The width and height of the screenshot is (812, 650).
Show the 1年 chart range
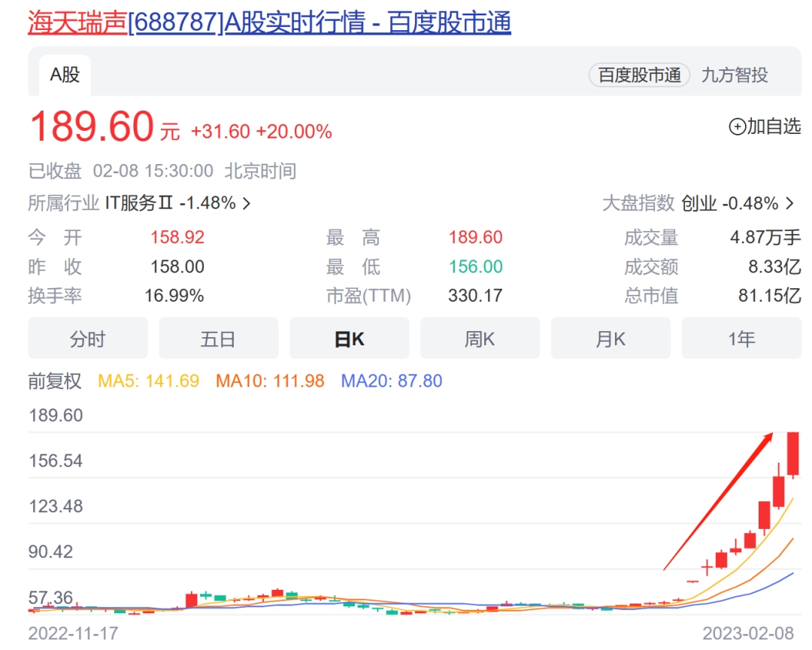click(x=741, y=339)
